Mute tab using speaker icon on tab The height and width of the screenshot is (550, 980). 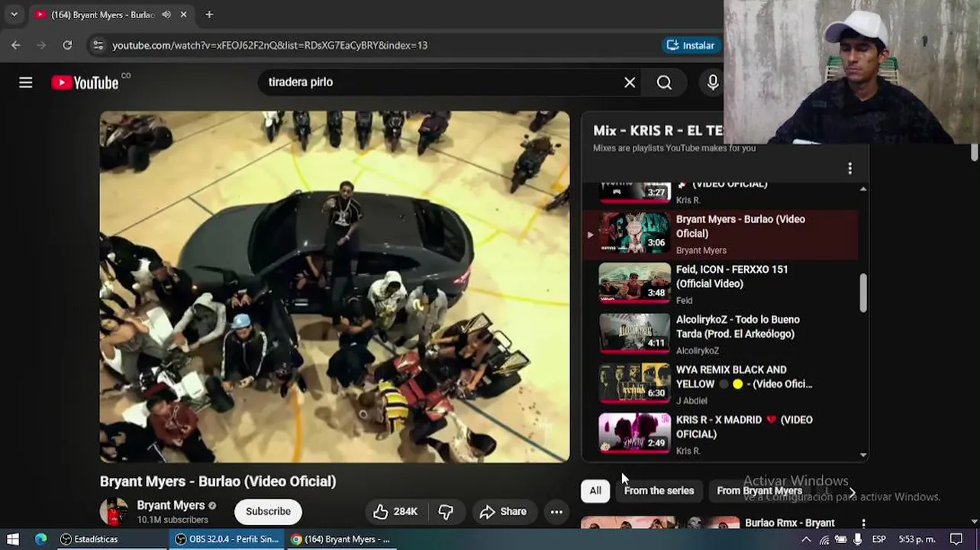pos(166,15)
